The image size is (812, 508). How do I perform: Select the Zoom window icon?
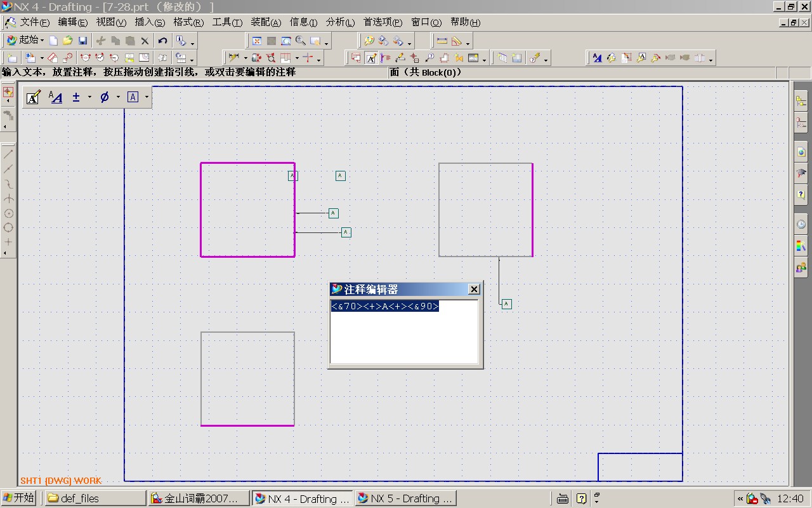coord(286,41)
